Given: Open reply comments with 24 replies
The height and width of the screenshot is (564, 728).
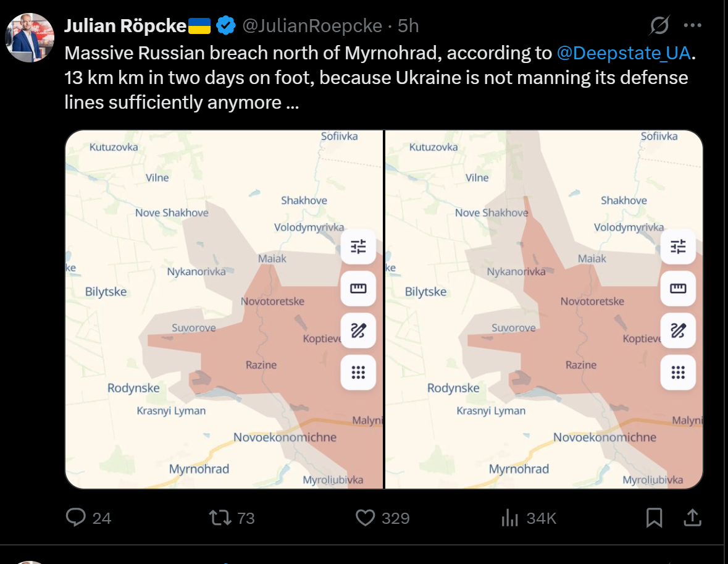Looking at the screenshot, I should (88, 518).
